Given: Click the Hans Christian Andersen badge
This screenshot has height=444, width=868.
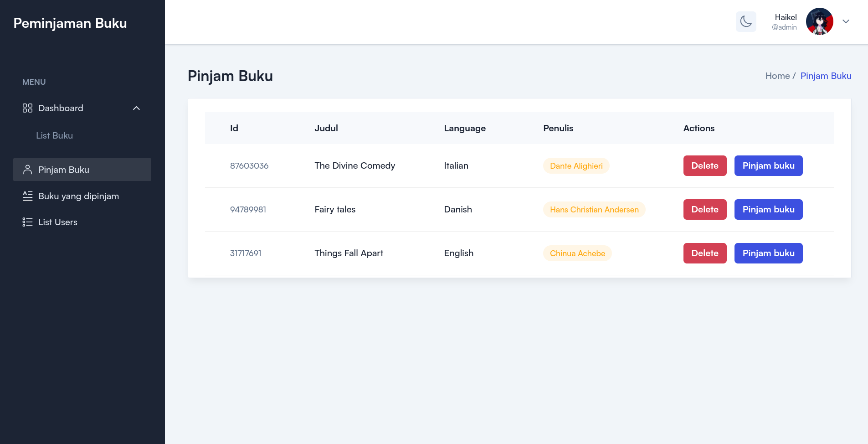Looking at the screenshot, I should pos(594,210).
